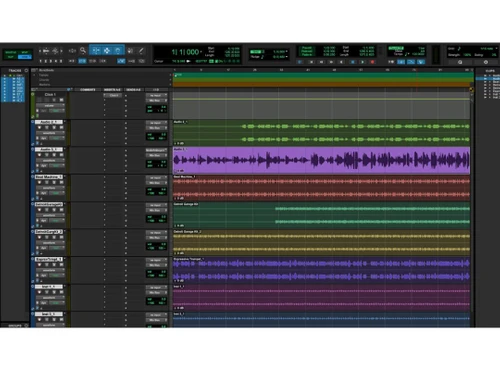Click the green transport Play button
The width and height of the screenshot is (500, 375).
(363, 62)
